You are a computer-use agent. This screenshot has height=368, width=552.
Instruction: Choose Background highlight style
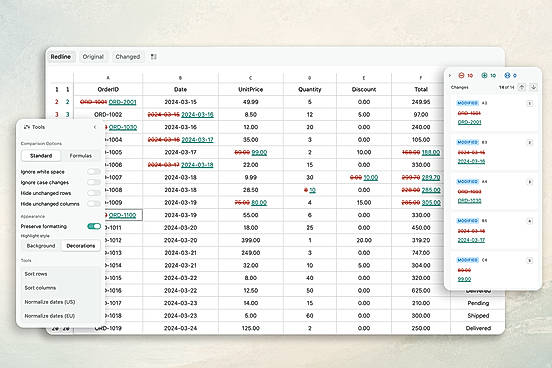tap(41, 245)
